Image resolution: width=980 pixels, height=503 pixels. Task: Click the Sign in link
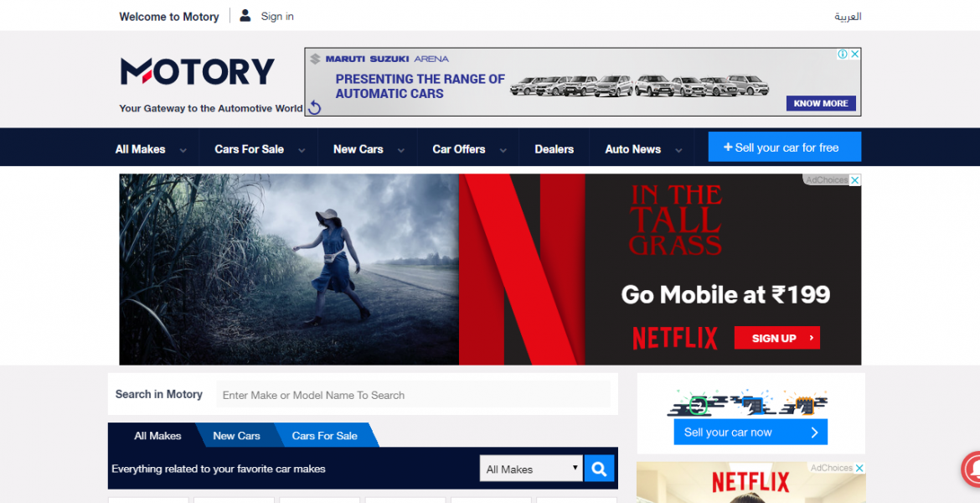[x=277, y=16]
